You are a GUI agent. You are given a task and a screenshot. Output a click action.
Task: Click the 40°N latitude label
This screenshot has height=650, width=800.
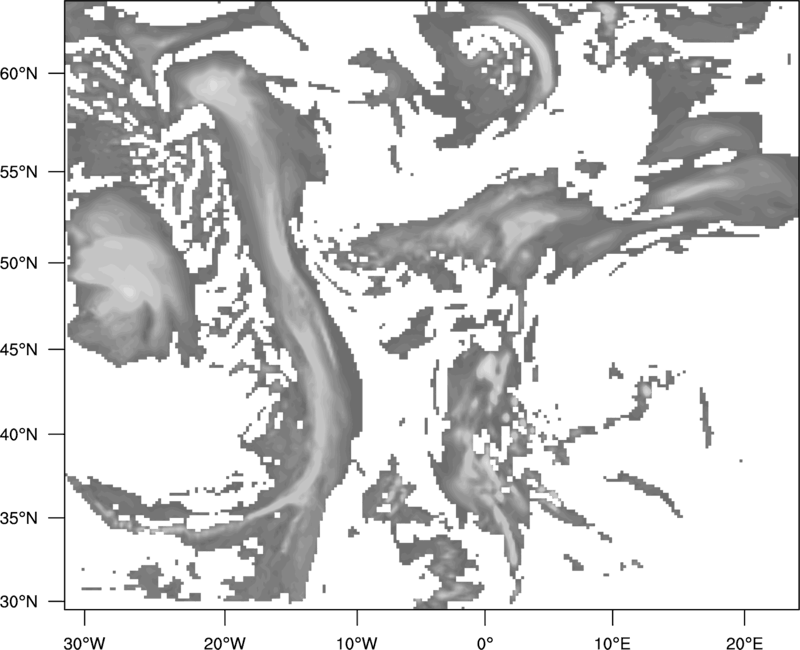[x=19, y=435]
